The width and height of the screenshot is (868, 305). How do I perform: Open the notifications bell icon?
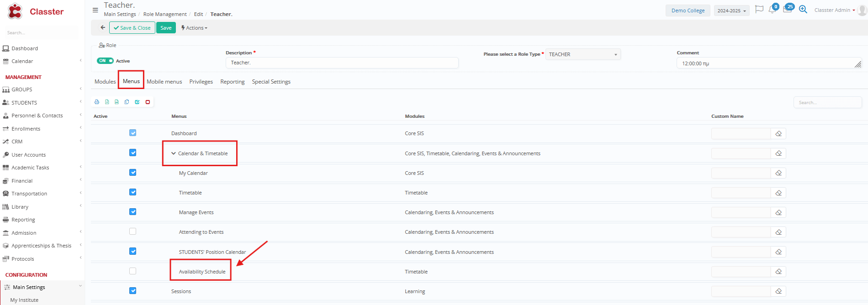[x=773, y=10]
